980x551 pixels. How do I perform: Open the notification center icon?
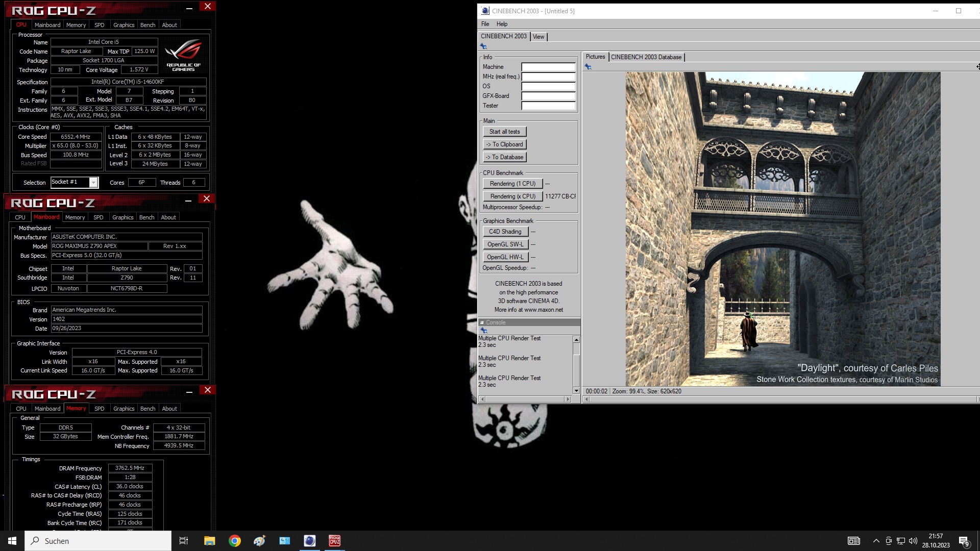(x=964, y=541)
